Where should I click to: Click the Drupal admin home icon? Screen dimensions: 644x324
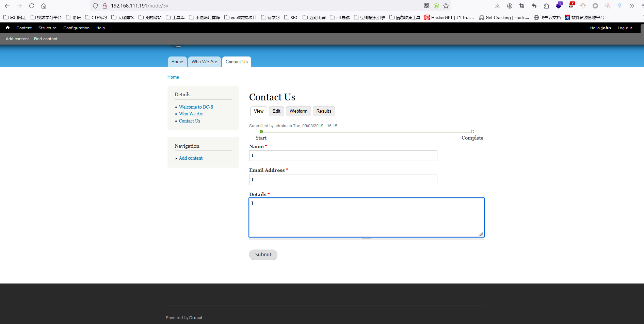point(7,28)
